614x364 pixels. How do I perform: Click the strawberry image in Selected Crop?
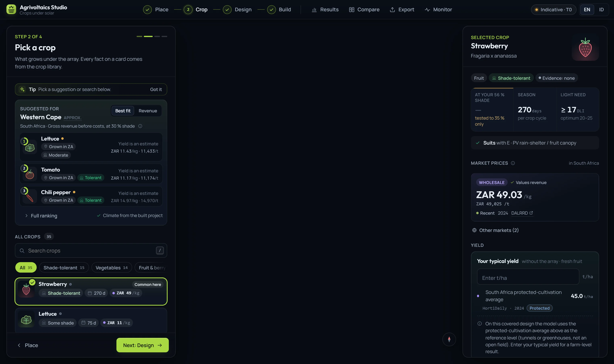585,47
